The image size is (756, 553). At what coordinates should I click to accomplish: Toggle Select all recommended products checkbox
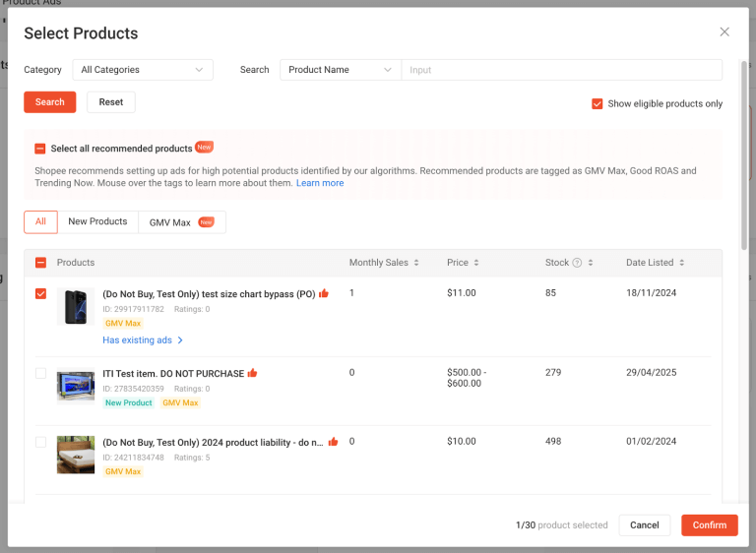click(40, 149)
